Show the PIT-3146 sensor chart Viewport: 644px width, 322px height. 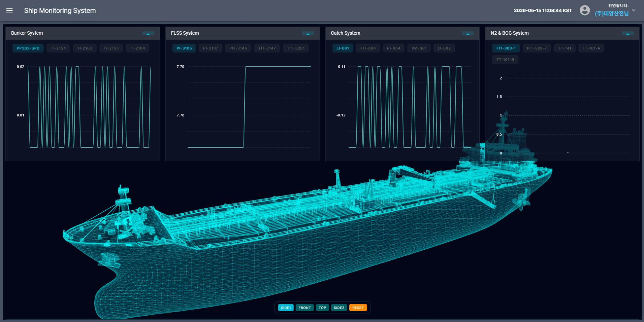point(238,48)
